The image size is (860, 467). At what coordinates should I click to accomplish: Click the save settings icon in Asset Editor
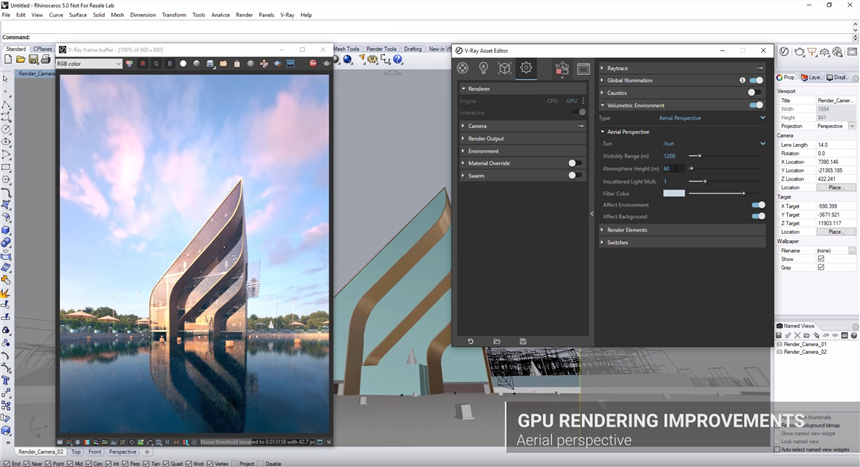(x=523, y=342)
